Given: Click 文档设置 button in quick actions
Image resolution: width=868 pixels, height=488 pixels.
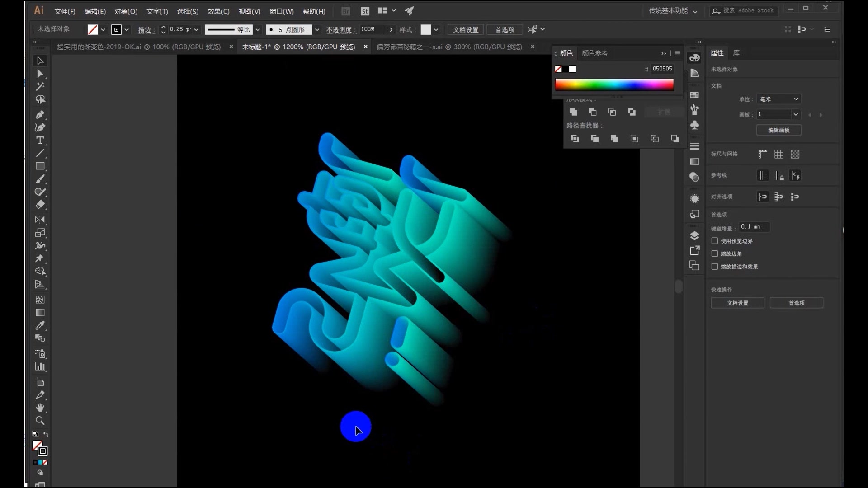Looking at the screenshot, I should (737, 303).
